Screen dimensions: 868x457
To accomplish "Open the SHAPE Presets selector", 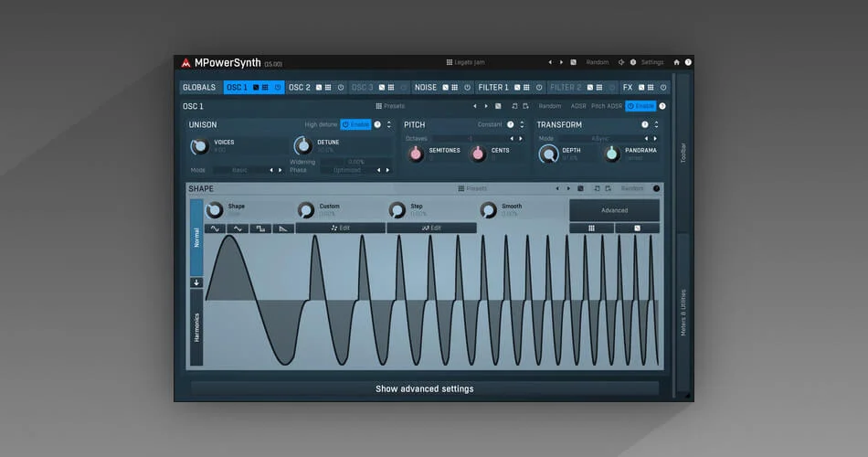I will (x=472, y=189).
